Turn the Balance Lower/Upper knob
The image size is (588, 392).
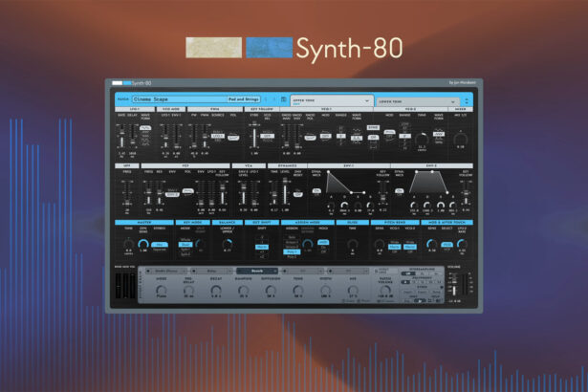point(228,244)
